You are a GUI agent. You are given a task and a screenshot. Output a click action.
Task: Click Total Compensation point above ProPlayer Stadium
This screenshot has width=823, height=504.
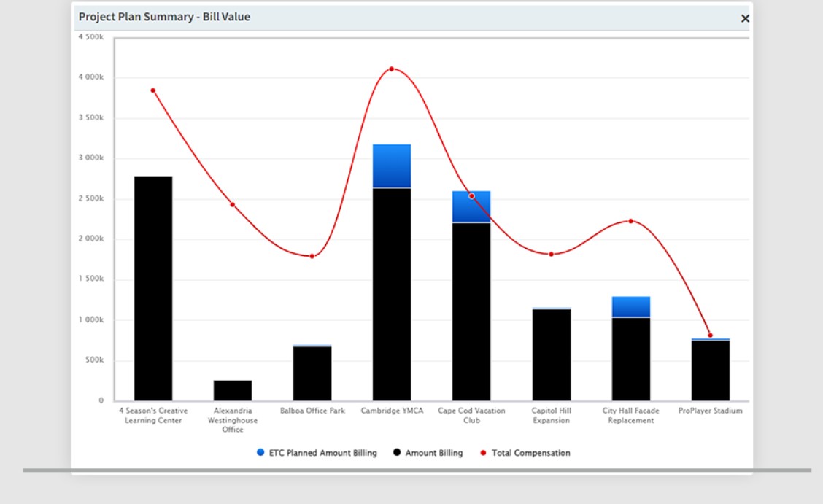pyautogui.click(x=710, y=335)
